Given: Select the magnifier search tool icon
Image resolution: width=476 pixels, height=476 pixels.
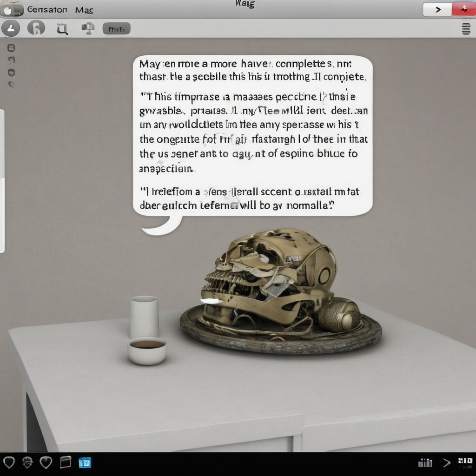Looking at the screenshot, I should [x=62, y=29].
